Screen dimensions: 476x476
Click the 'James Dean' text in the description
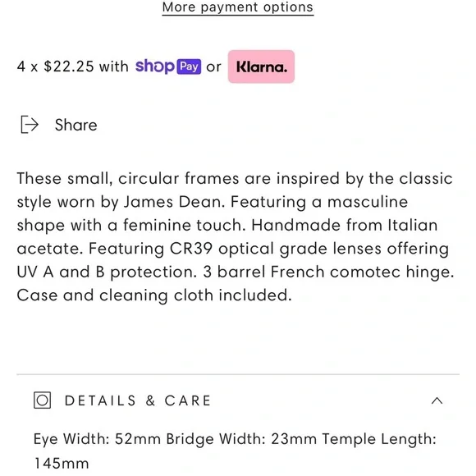pyautogui.click(x=174, y=202)
